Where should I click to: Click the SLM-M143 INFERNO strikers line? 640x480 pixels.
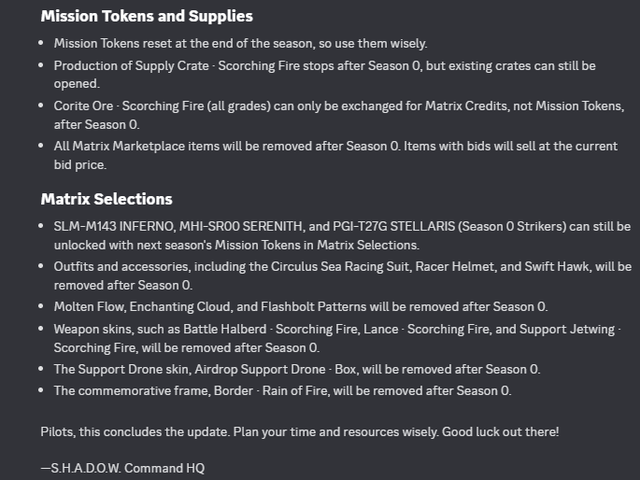point(342,235)
